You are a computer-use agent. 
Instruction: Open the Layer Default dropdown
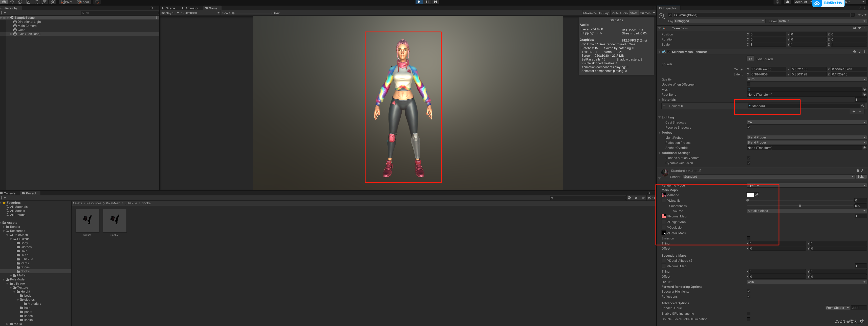tap(822, 21)
